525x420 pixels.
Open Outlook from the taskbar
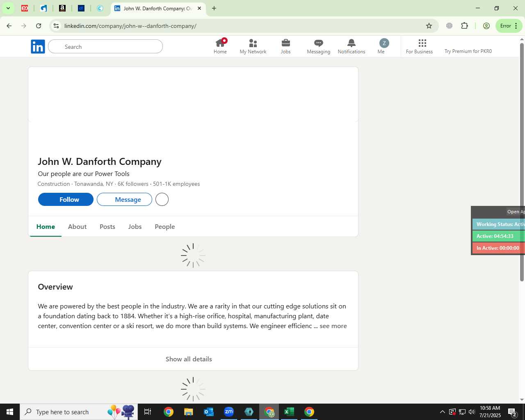209,412
